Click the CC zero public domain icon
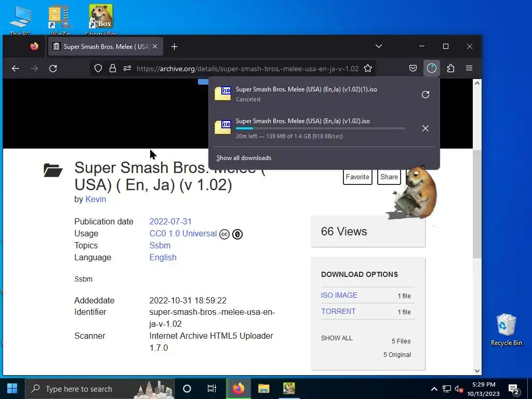 237,234
